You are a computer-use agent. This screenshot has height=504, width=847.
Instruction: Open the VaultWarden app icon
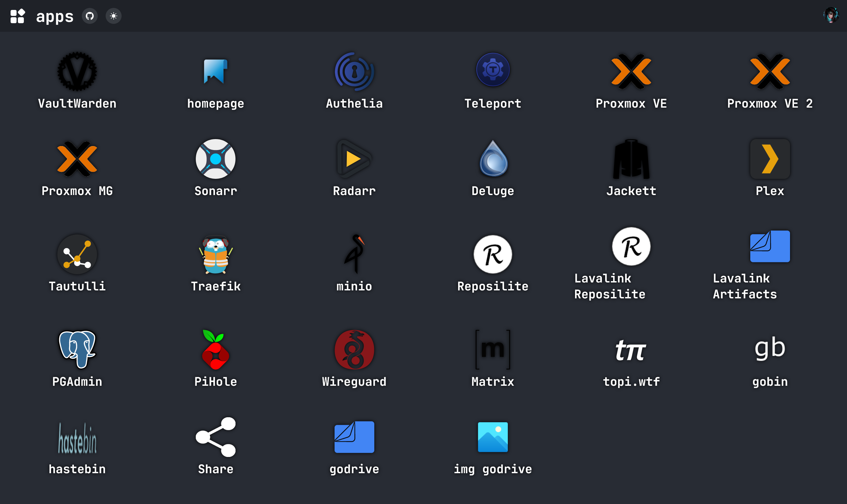[77, 71]
